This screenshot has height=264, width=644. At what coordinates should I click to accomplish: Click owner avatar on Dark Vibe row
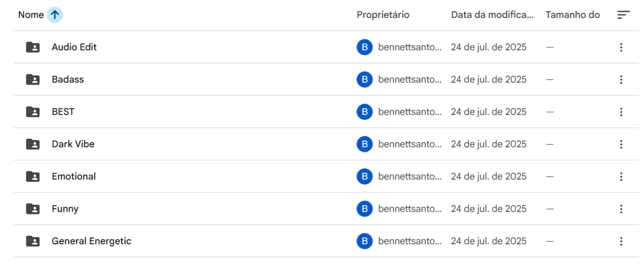[364, 144]
